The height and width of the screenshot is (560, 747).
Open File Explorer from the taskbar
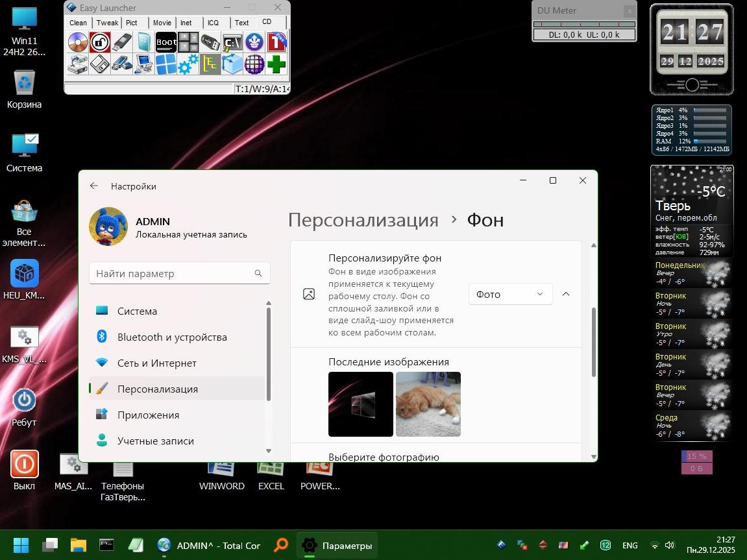pos(79,546)
